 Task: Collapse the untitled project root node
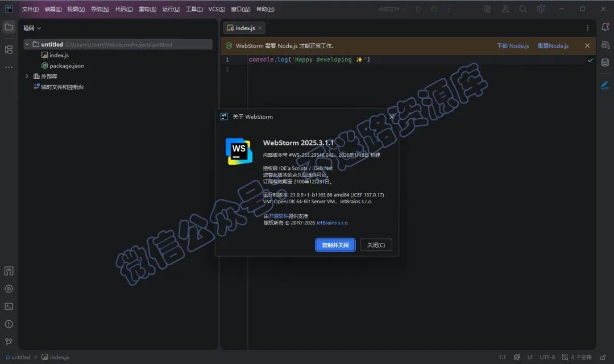pos(27,44)
